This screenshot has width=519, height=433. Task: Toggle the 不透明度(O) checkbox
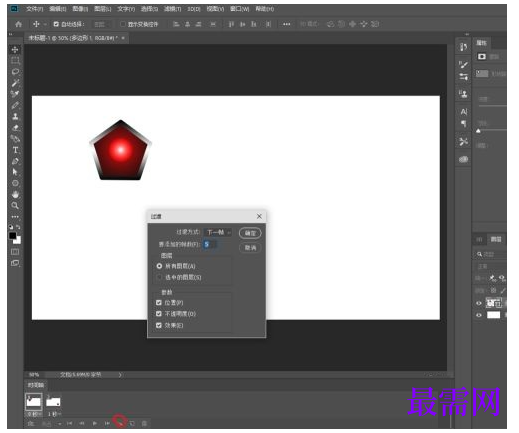159,314
